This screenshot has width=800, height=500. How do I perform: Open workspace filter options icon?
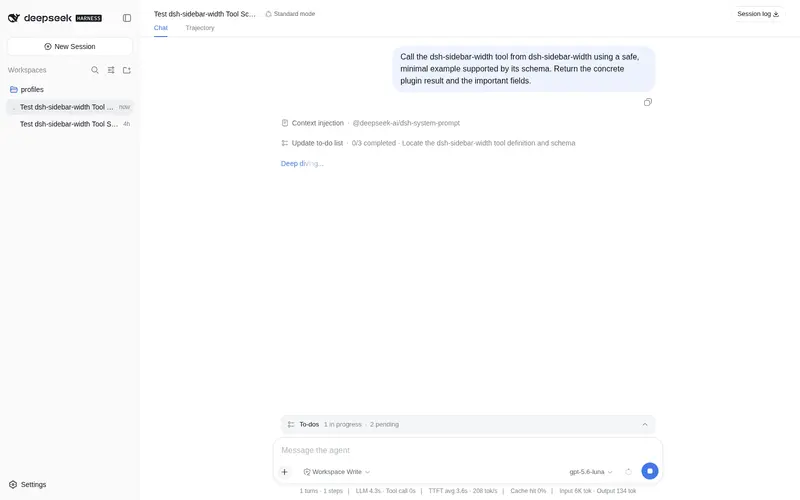(x=111, y=70)
